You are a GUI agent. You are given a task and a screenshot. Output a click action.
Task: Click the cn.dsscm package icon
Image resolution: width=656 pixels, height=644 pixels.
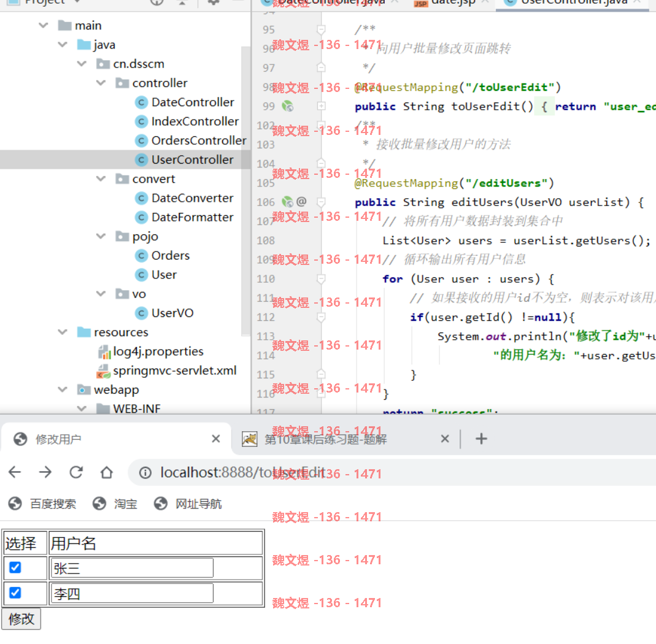pos(103,64)
